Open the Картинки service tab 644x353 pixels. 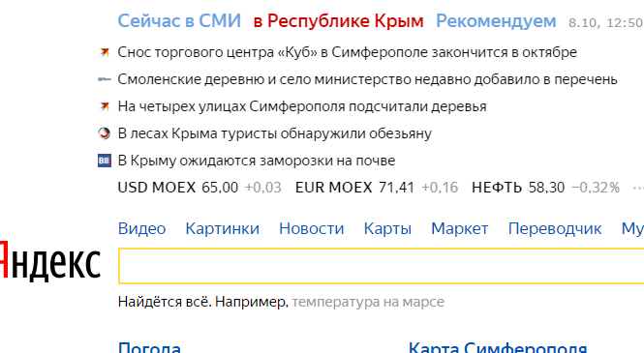pyautogui.click(x=222, y=228)
